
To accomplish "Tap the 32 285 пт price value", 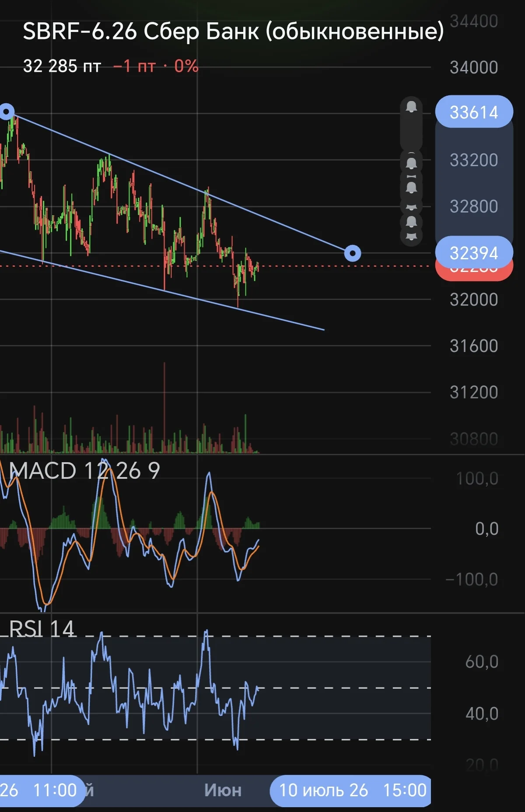I will [x=62, y=66].
